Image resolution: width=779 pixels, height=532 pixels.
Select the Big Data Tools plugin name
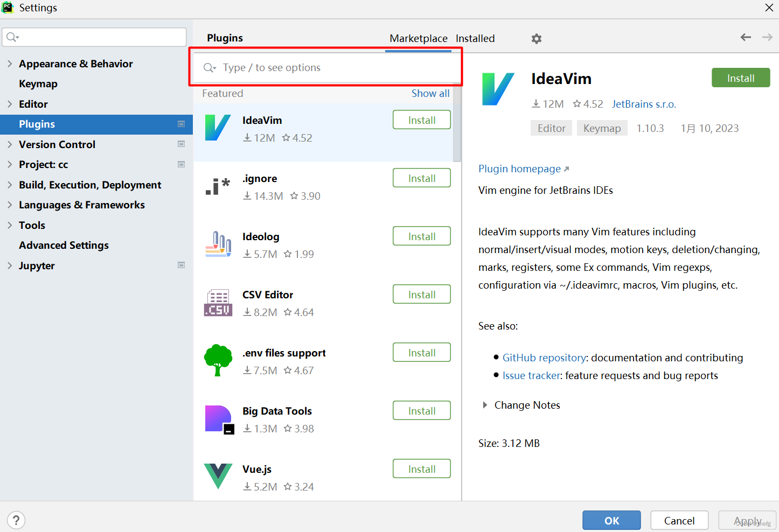277,411
